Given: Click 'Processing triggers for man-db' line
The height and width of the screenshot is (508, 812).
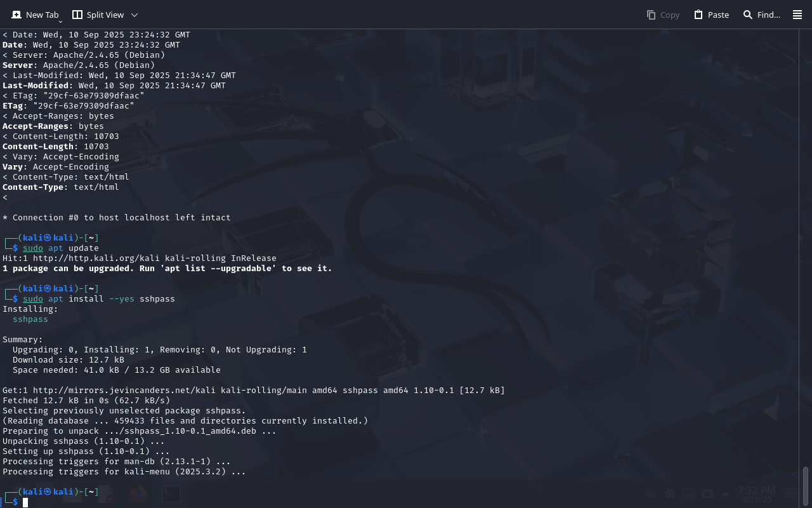Looking at the screenshot, I should click(x=117, y=462).
